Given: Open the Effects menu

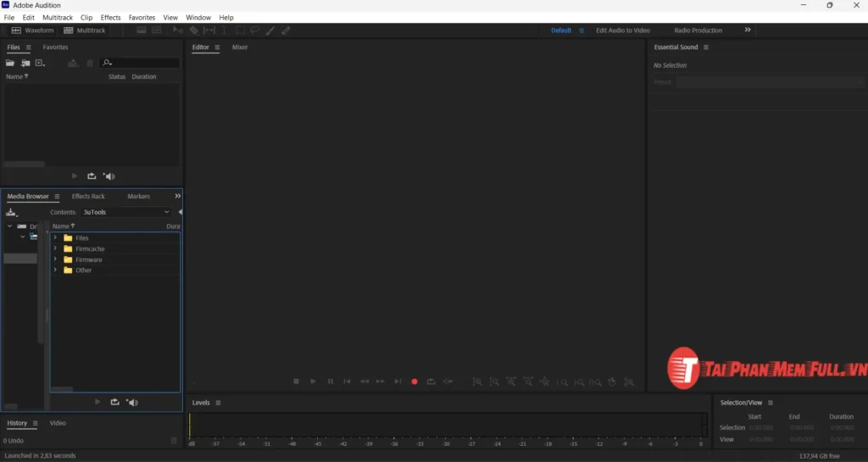Looking at the screenshot, I should coord(111,18).
